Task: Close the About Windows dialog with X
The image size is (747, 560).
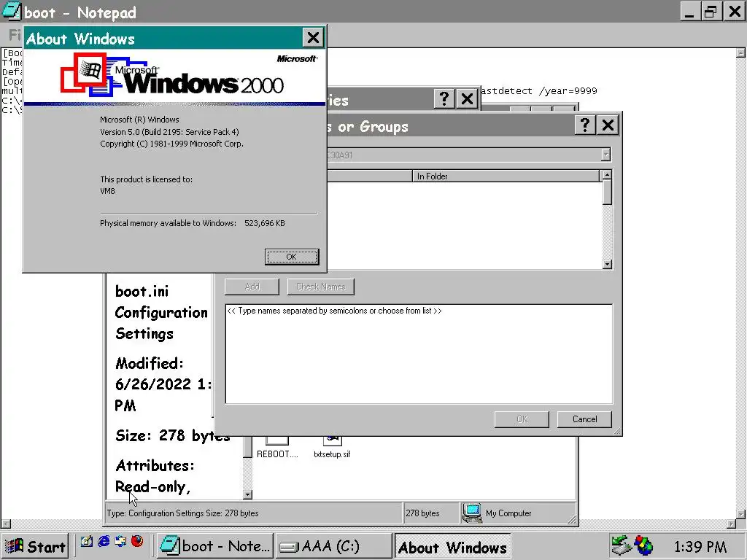Action: [x=313, y=38]
